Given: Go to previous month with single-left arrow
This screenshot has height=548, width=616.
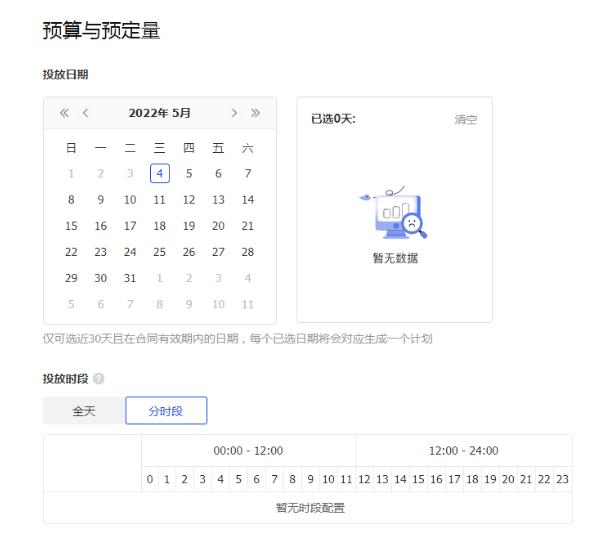Looking at the screenshot, I should click(x=85, y=113).
